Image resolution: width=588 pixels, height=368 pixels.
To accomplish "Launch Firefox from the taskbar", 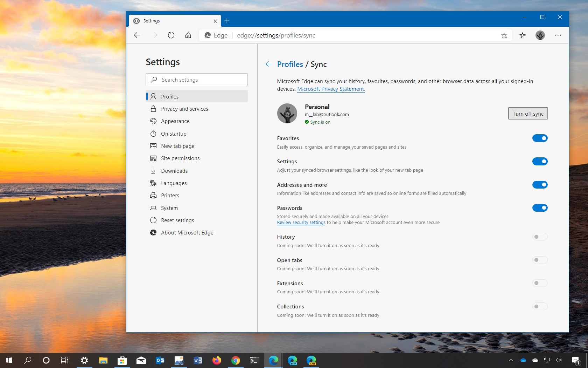I will (x=217, y=360).
